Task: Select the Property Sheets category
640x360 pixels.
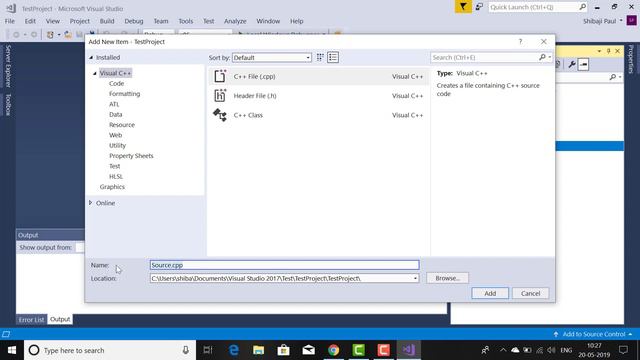Action: pyautogui.click(x=131, y=156)
